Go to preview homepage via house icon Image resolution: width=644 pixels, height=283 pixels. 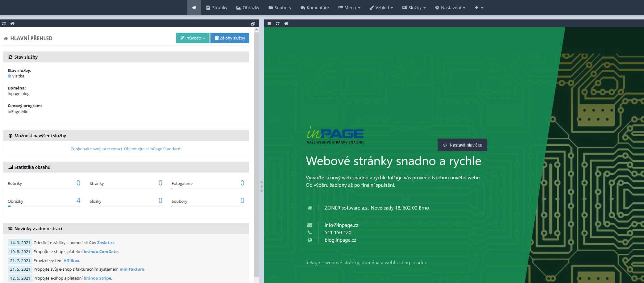286,23
